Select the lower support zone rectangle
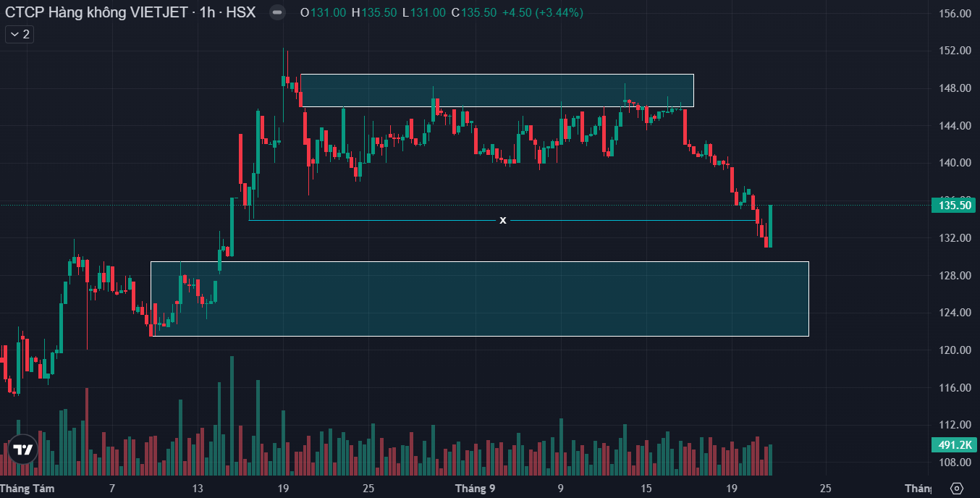This screenshot has width=980, height=498. (479, 299)
